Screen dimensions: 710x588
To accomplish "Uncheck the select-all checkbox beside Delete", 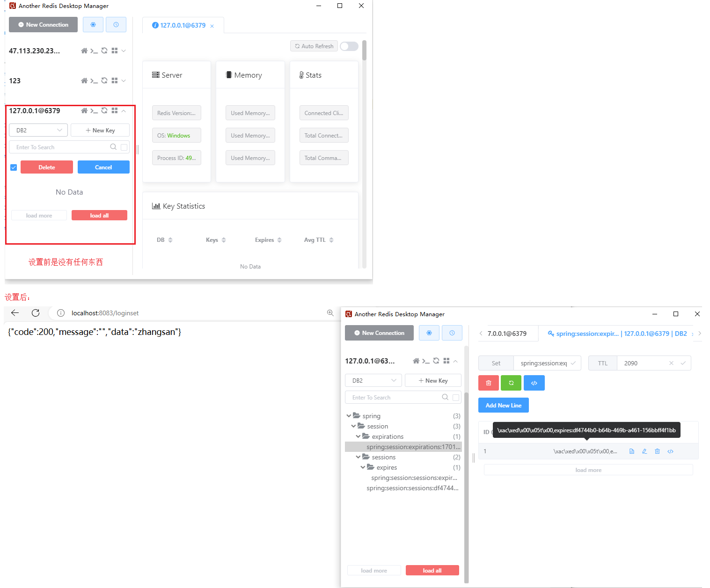I will coord(14,167).
